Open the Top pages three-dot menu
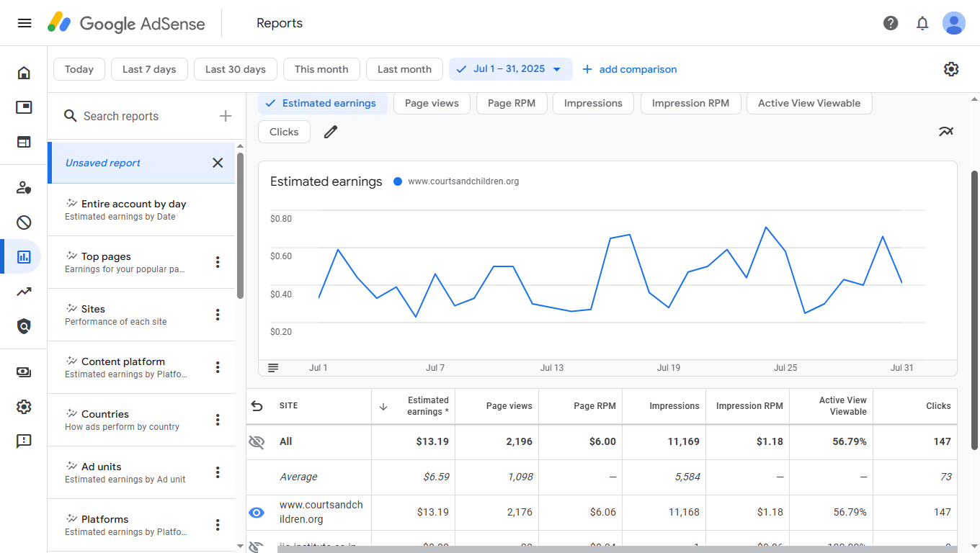Screen dimensions: 980x553 [x=218, y=262]
